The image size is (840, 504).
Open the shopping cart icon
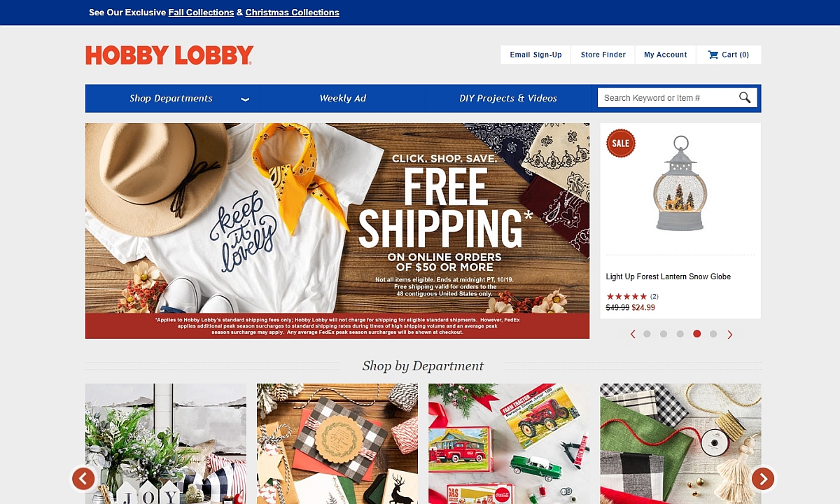click(713, 55)
